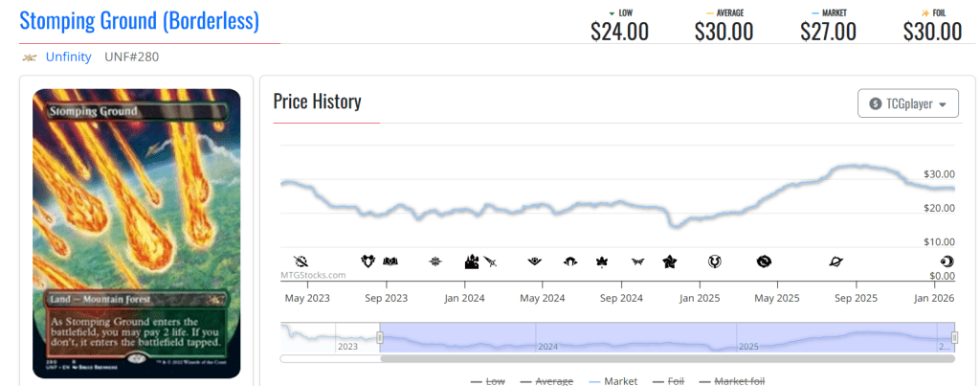Image resolution: width=980 pixels, height=386 pixels.
Task: Toggle the Average series in chart legend
Action: click(549, 381)
